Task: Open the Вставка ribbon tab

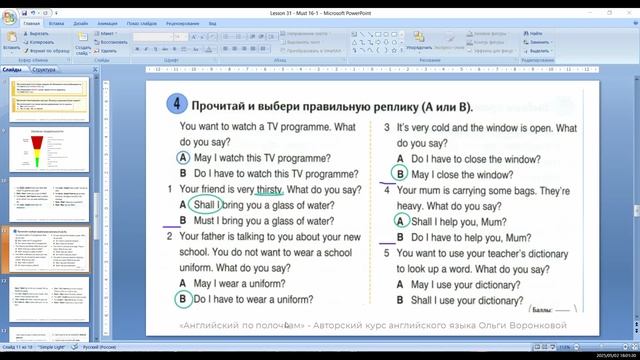Action: pyautogui.click(x=56, y=24)
